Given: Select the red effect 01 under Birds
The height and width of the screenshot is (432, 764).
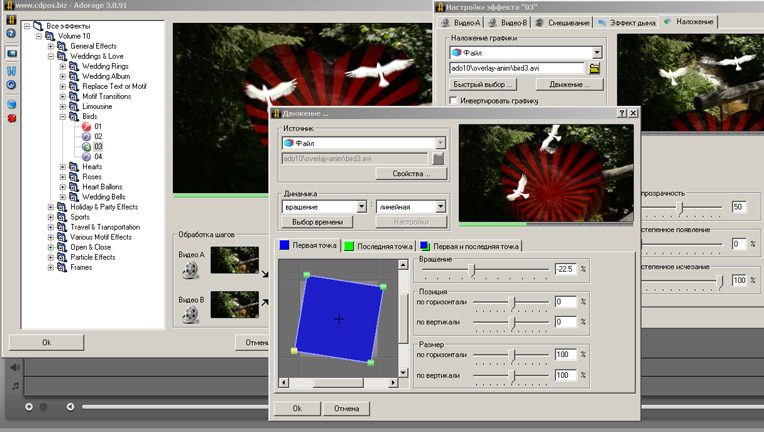Looking at the screenshot, I should coord(98,126).
